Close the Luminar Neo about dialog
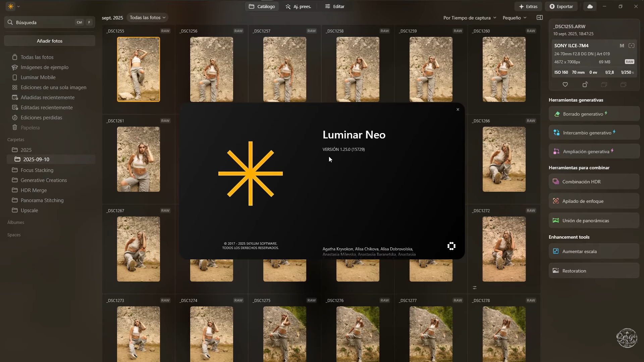Viewport: 644px width, 362px height. [x=458, y=110]
